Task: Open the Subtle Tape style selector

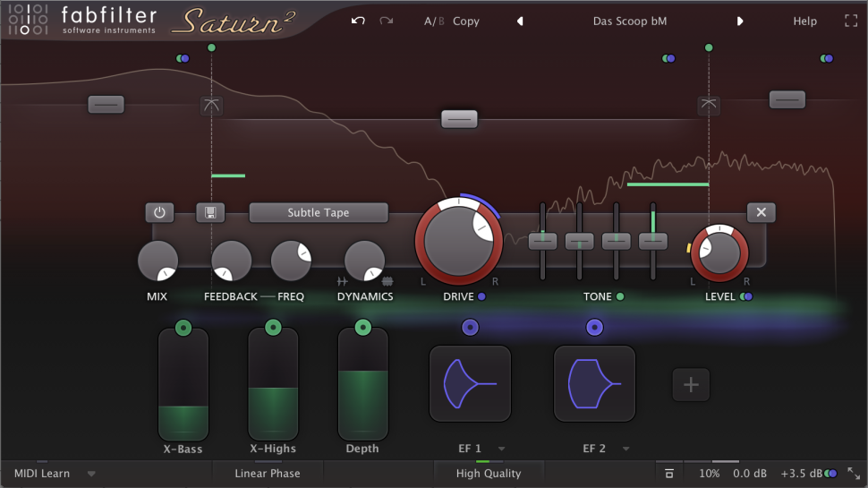Action: [319, 212]
